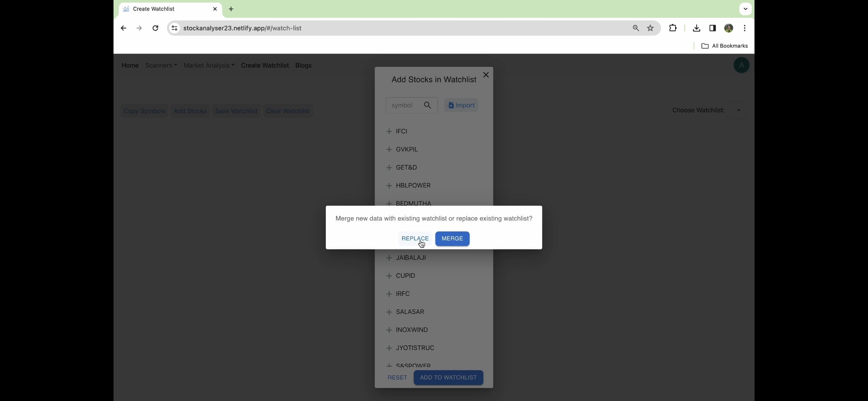Click the plus icon next to IFCI
The image size is (868, 401).
point(389,131)
